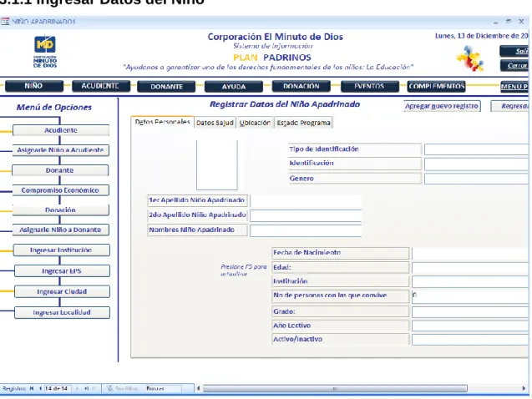532x399 pixels.
Task: Open Donación in options menu
Action: [61, 210]
